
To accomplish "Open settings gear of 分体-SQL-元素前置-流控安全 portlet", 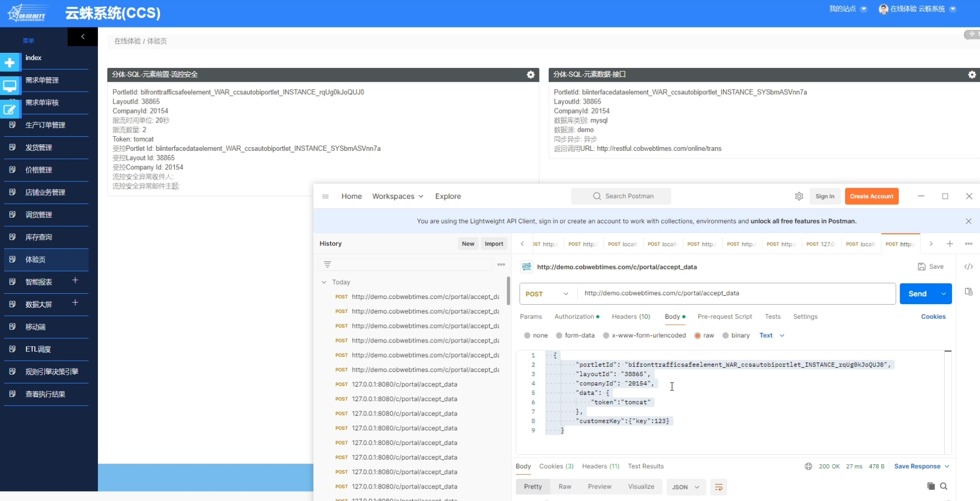I will (x=531, y=75).
